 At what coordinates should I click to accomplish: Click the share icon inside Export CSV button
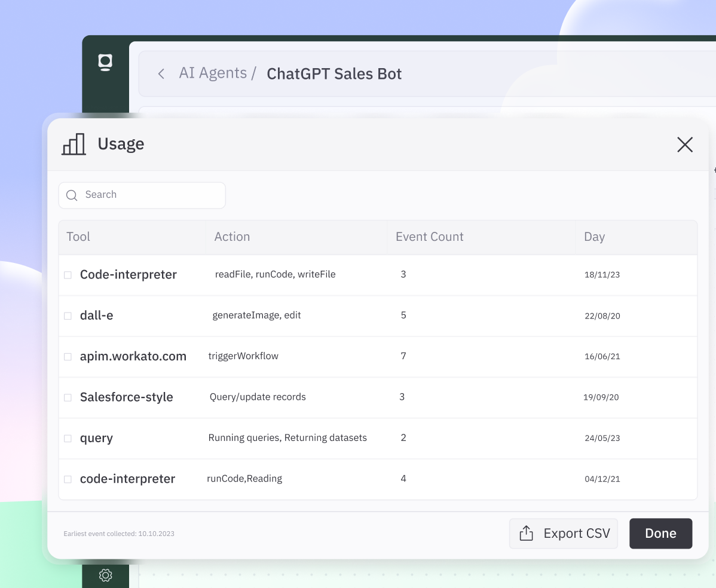point(527,533)
